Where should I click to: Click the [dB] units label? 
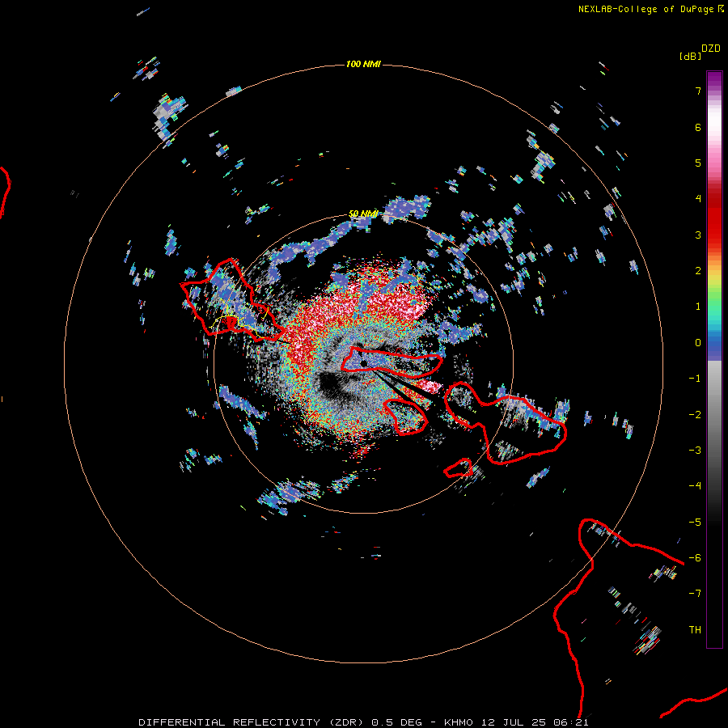coord(690,56)
